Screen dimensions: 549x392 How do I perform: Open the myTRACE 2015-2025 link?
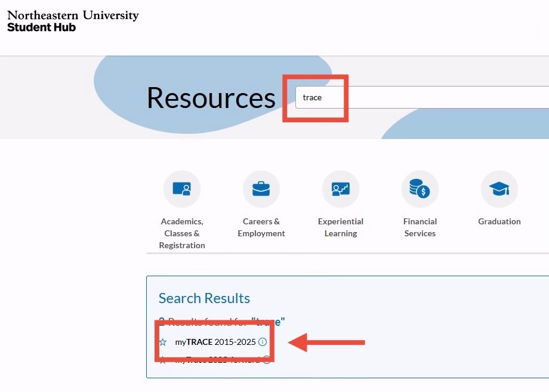coord(215,342)
